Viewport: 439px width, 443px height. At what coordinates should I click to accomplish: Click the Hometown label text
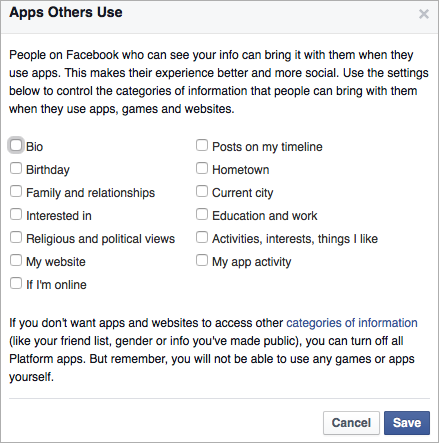point(241,170)
